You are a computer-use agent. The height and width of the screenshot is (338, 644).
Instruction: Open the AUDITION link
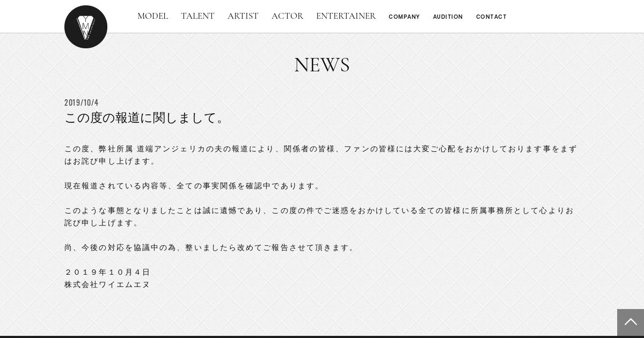448,17
